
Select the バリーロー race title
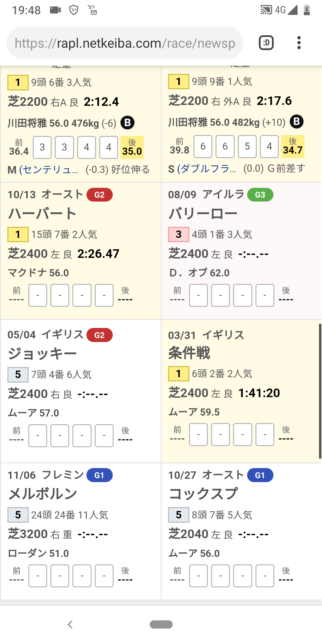(203, 213)
